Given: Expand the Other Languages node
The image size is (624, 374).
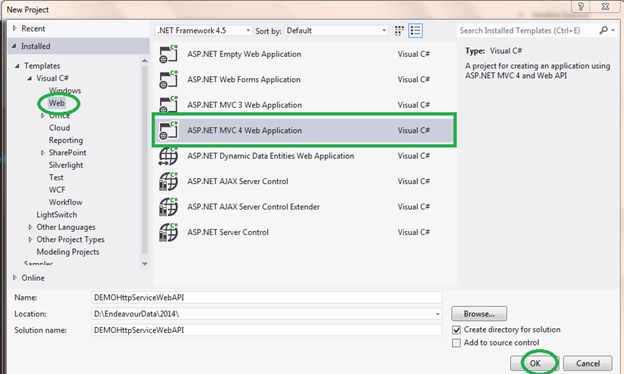Looking at the screenshot, I should tap(30, 227).
